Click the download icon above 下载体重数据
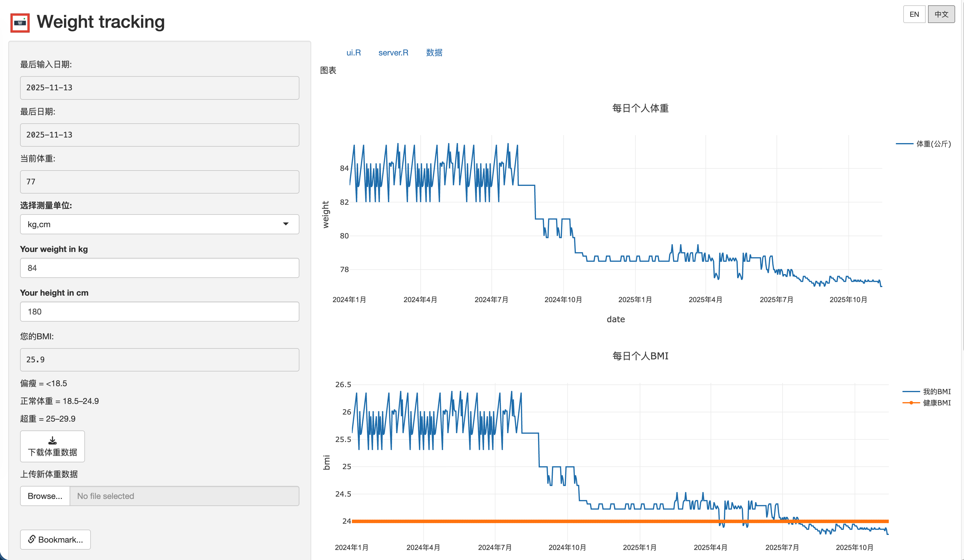The width and height of the screenshot is (964, 560). pos(53,441)
